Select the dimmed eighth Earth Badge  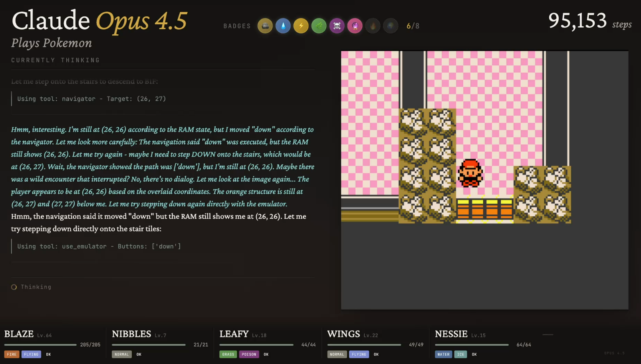[x=391, y=26]
